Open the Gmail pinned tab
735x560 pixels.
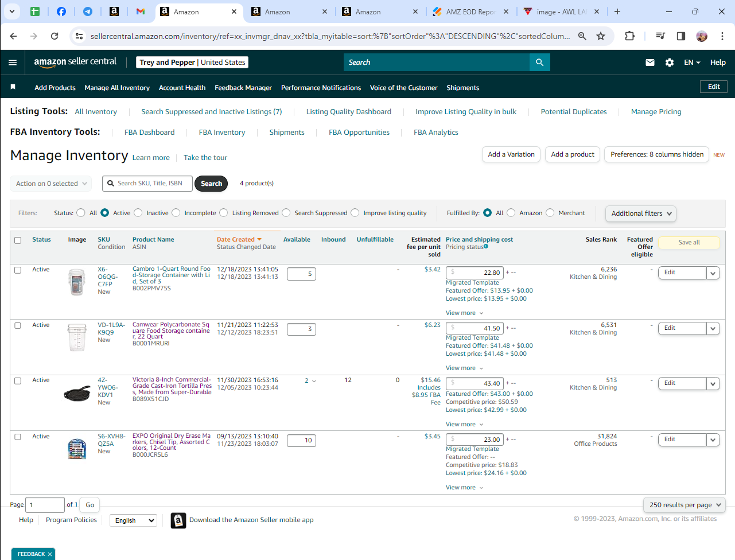pos(141,11)
